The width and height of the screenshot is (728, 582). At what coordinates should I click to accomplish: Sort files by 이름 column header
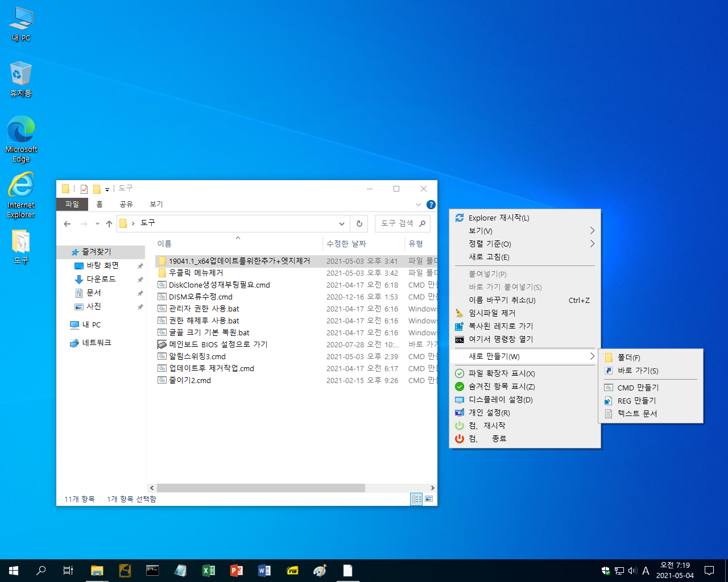click(237, 244)
